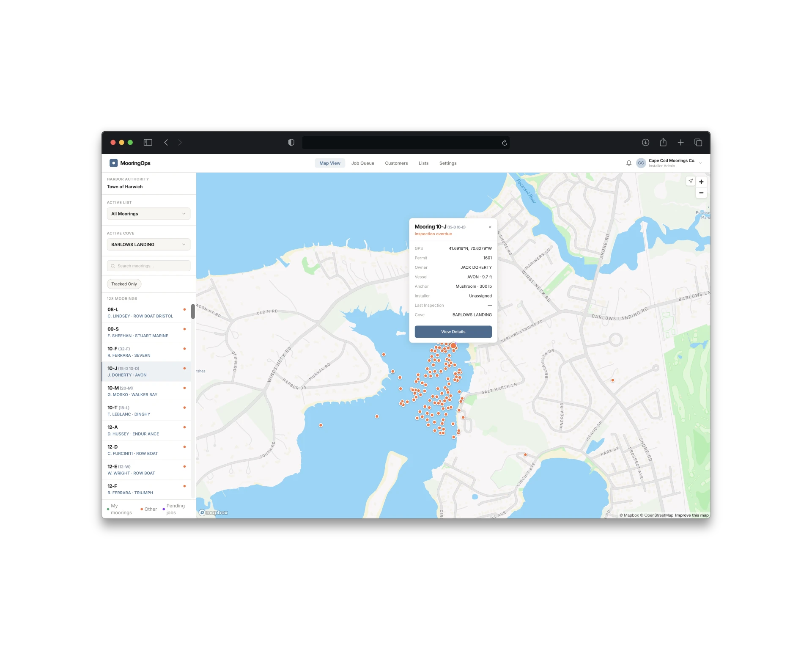Click the MooringOps logo icon
This screenshot has width=812, height=650.
point(113,163)
